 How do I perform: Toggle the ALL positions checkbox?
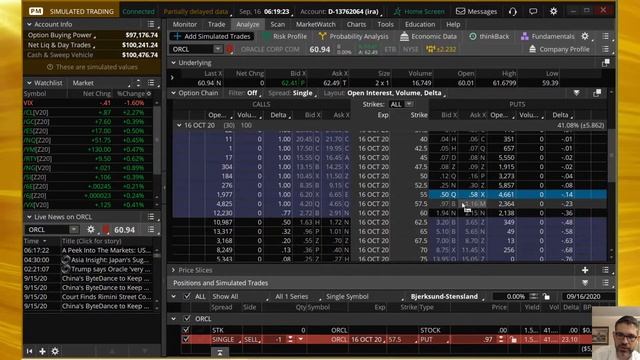pos(187,297)
